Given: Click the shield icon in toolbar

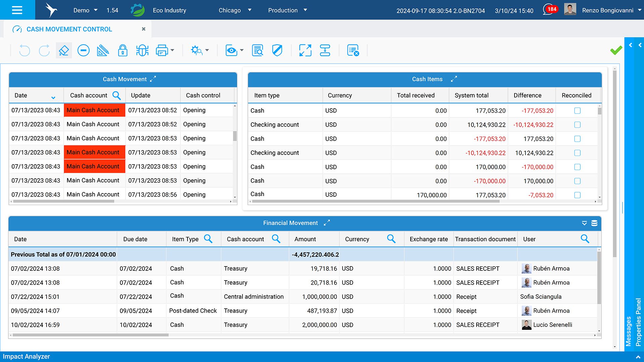Looking at the screenshot, I should 277,51.
